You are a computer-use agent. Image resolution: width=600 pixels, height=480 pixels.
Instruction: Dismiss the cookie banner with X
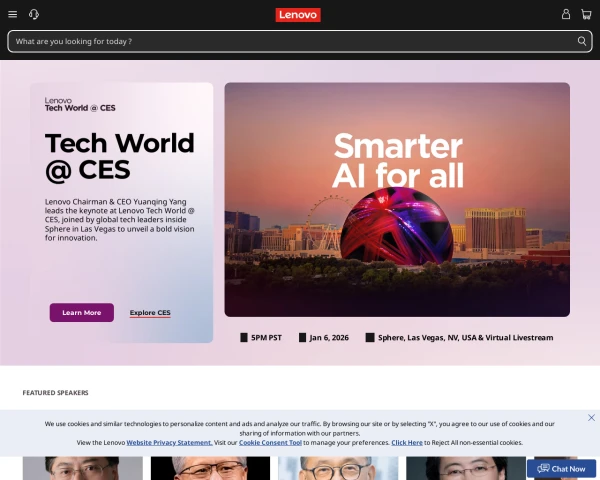[591, 417]
